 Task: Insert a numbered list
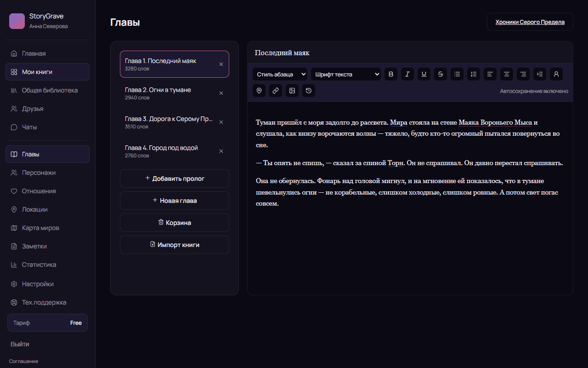[x=474, y=74]
